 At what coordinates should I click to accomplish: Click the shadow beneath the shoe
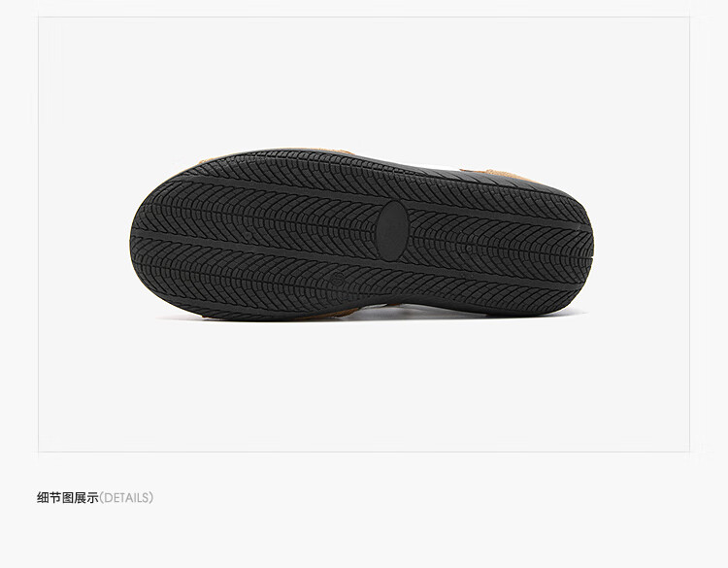tap(372, 320)
